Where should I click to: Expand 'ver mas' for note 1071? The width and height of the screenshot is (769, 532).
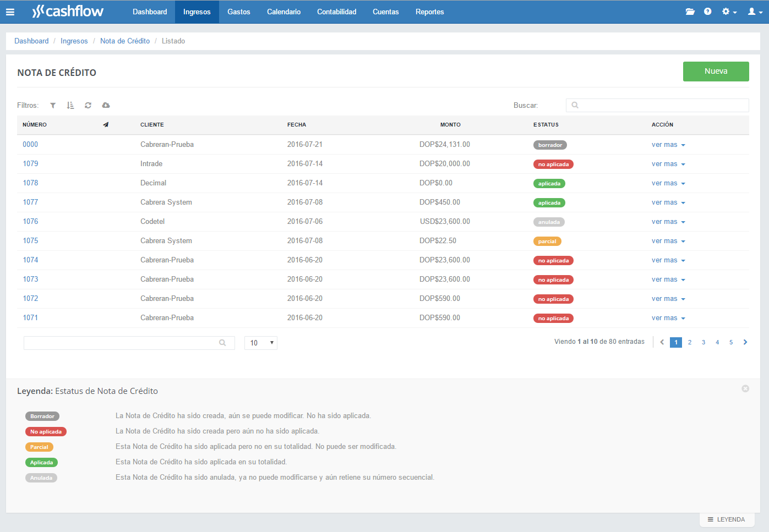pos(668,318)
